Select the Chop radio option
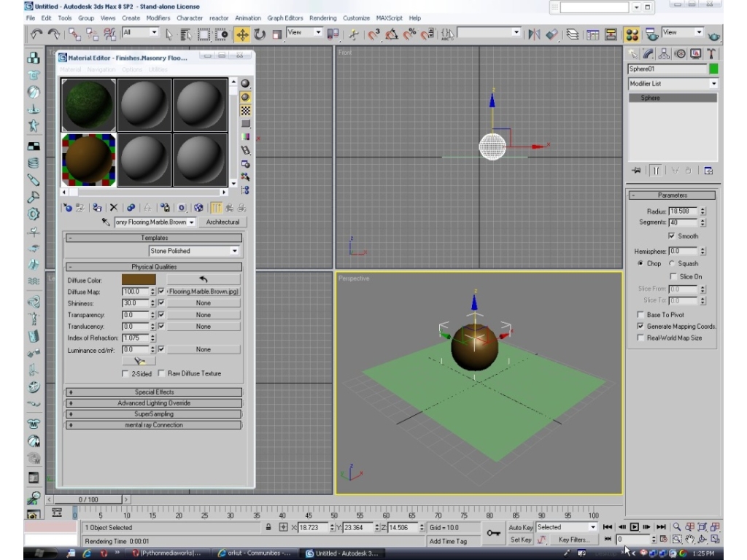 pos(640,263)
